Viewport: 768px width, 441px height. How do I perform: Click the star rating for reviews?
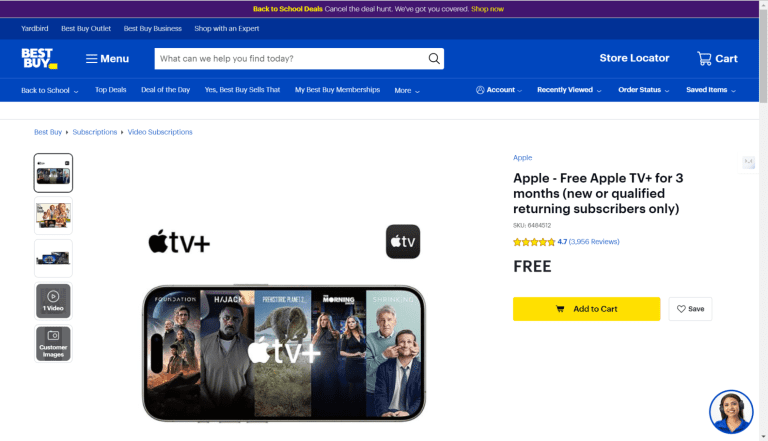coord(534,242)
